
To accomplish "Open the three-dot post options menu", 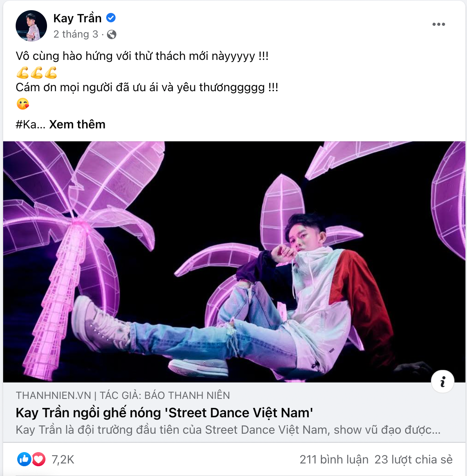I will coord(438,24).
